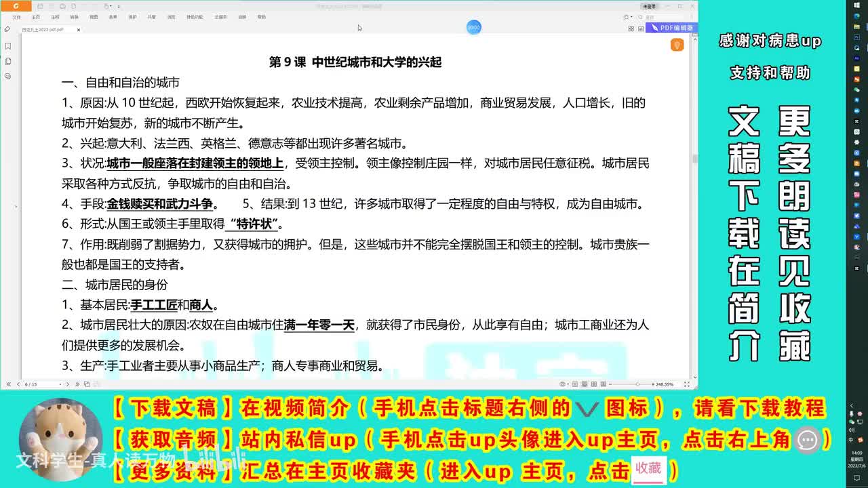Click the print quick-access icon

(62, 6)
